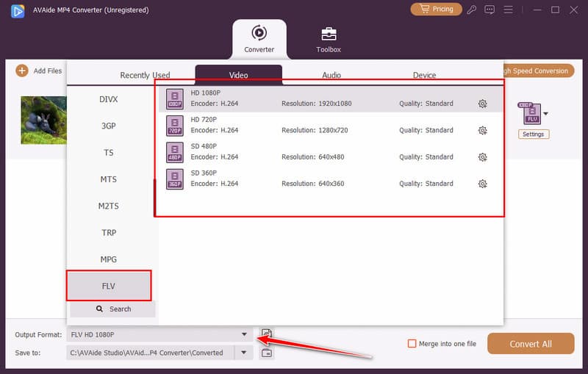Click the open output folder icon

(x=267, y=353)
